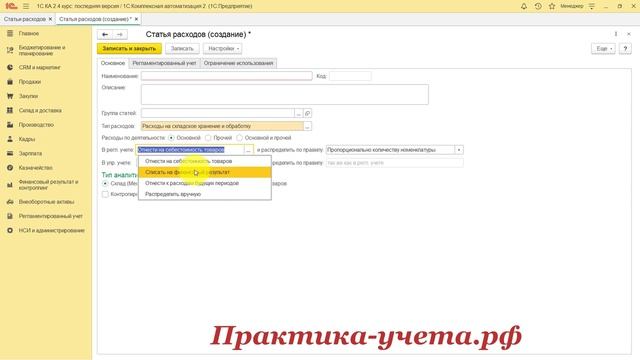Open form's more options dots icon
Viewport: 640px width, 360px height.
616,34
